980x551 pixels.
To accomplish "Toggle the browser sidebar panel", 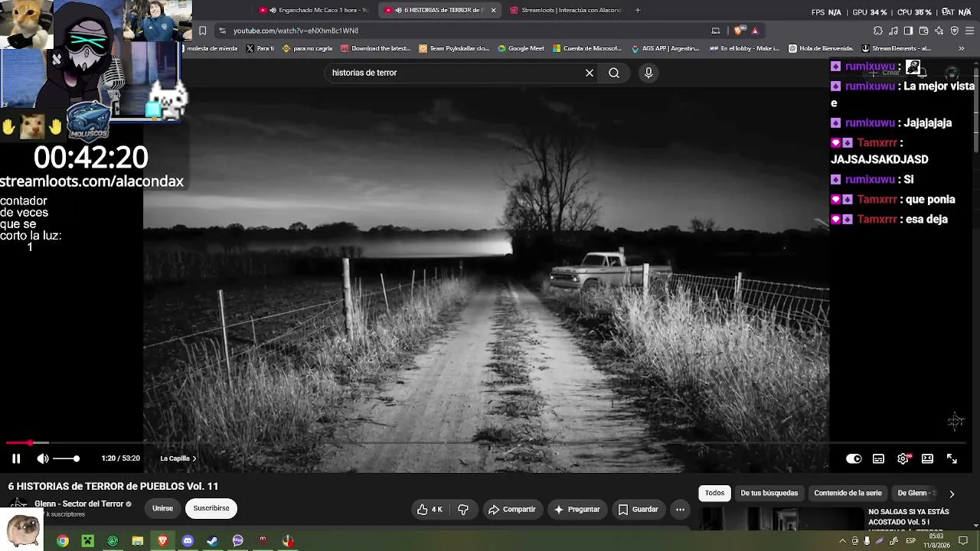I will tap(908, 31).
